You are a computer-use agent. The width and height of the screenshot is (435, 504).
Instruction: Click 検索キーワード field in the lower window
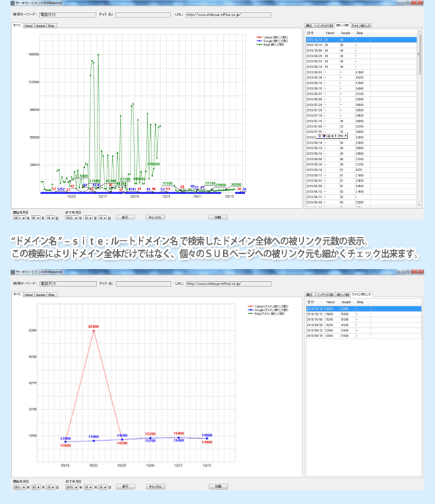[x=68, y=284]
